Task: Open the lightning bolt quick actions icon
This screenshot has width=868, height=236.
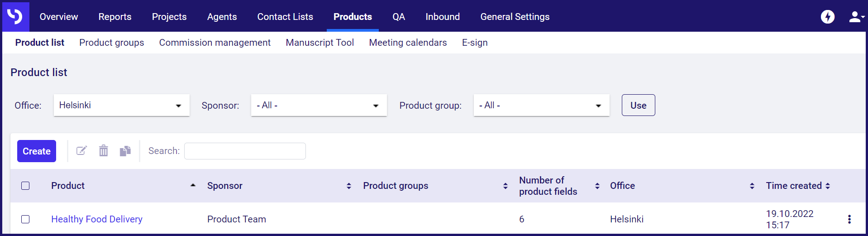Action: [827, 17]
